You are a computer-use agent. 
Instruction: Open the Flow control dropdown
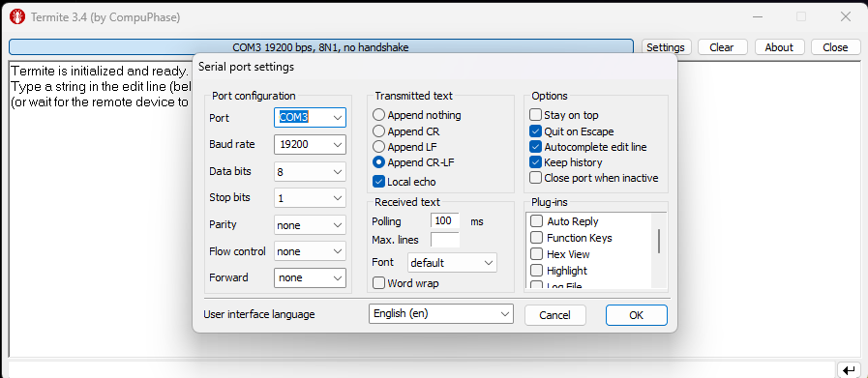(310, 251)
